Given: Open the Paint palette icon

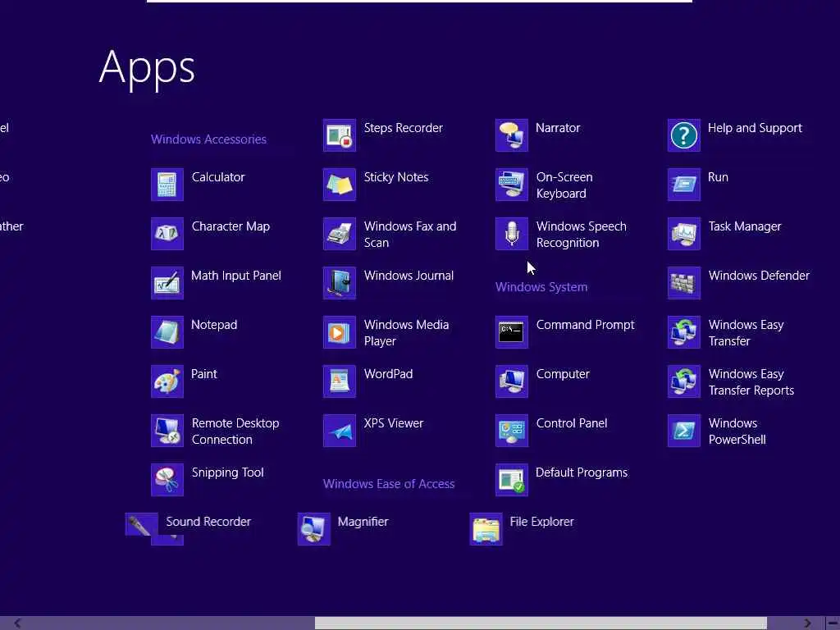Looking at the screenshot, I should pos(167,381).
